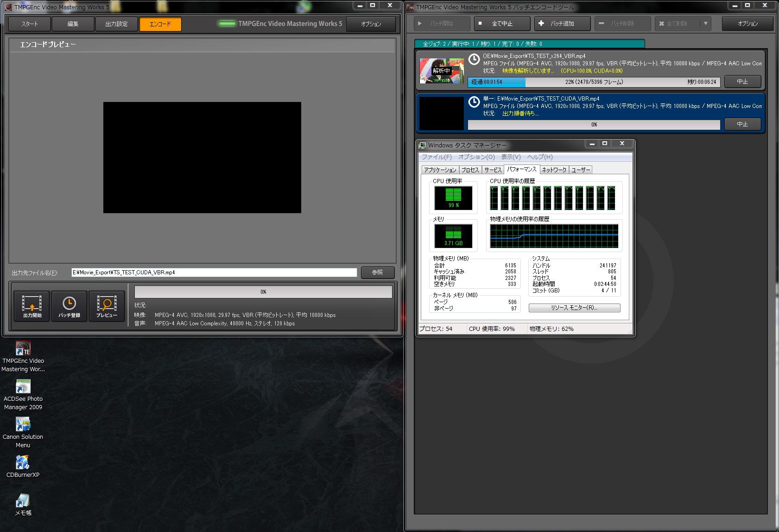779x532 pixels.
Task: Click clock icon of TS_TEST_x264_VBR job
Action: [474, 59]
